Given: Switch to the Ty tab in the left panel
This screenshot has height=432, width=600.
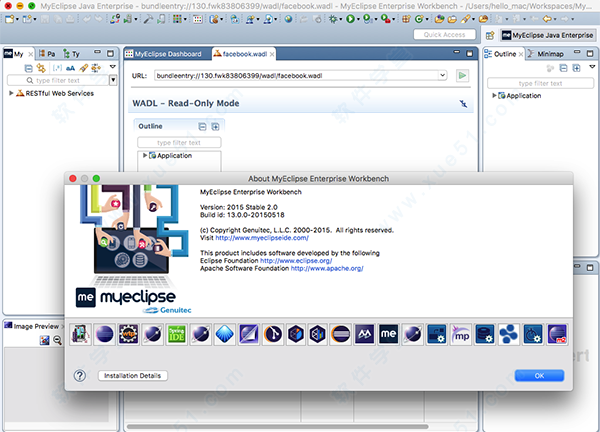Looking at the screenshot, I should pyautogui.click(x=72, y=54).
